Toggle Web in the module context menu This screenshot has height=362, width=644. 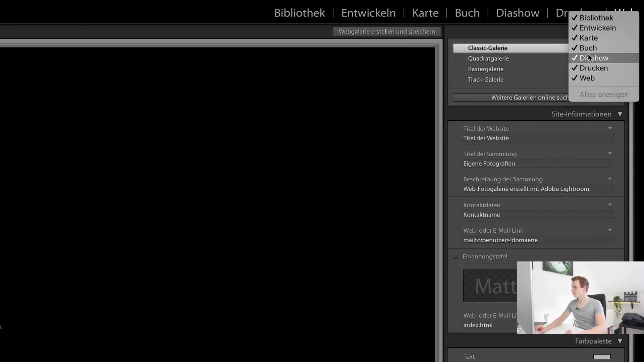pyautogui.click(x=603, y=78)
